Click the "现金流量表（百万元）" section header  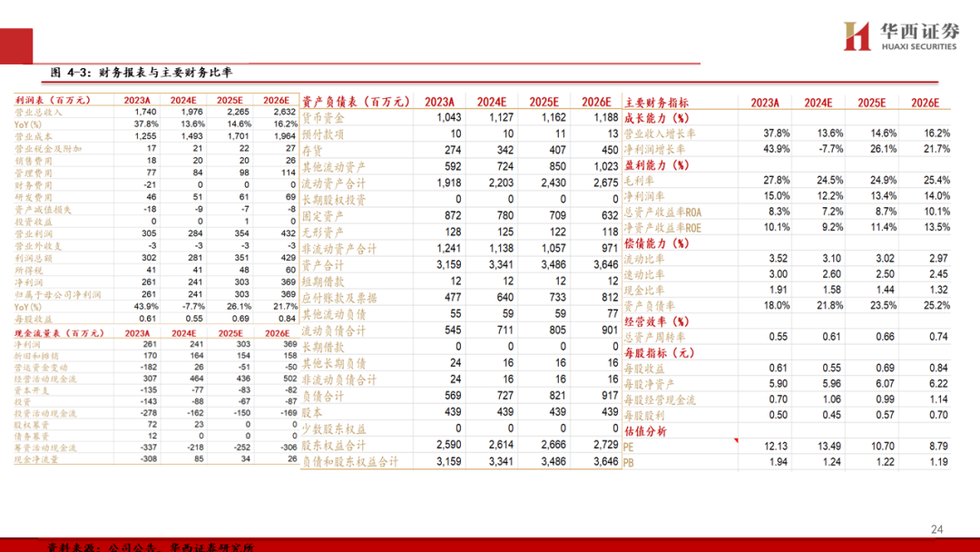pyautogui.click(x=59, y=333)
